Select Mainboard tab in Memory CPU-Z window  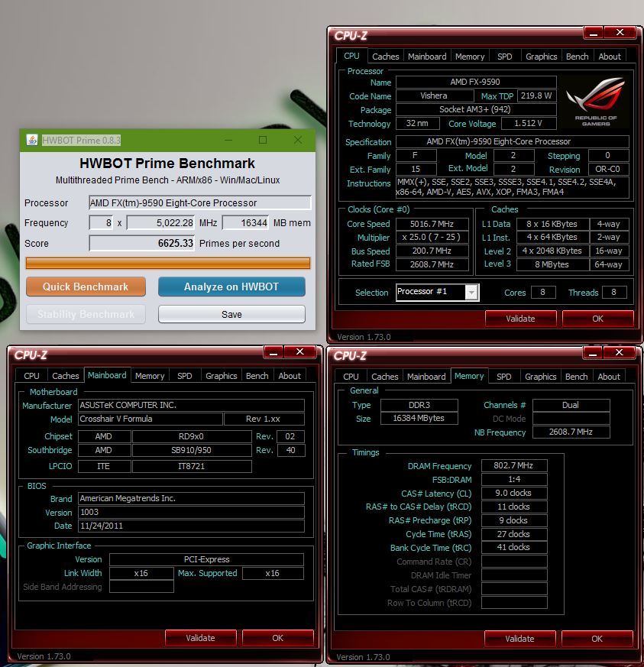[x=426, y=377]
